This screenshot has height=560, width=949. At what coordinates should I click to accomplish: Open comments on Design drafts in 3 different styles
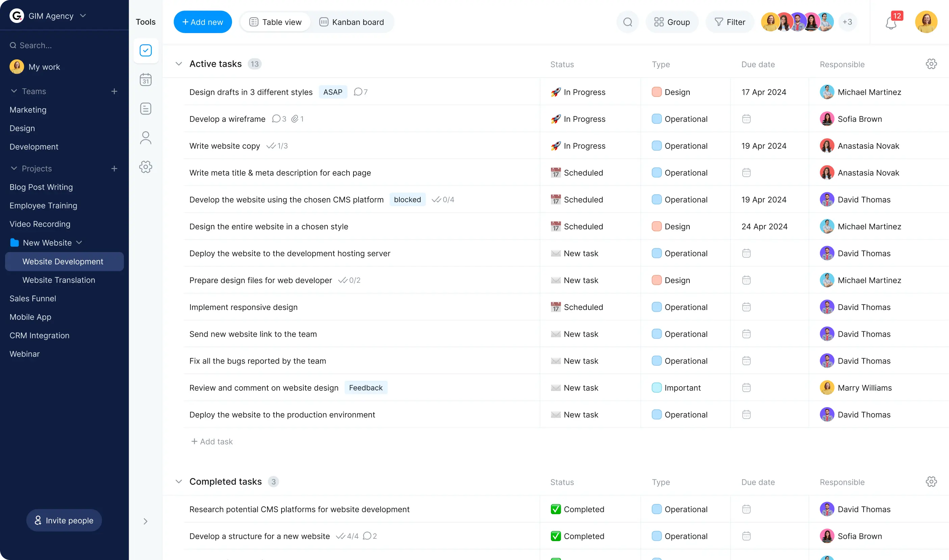click(361, 92)
